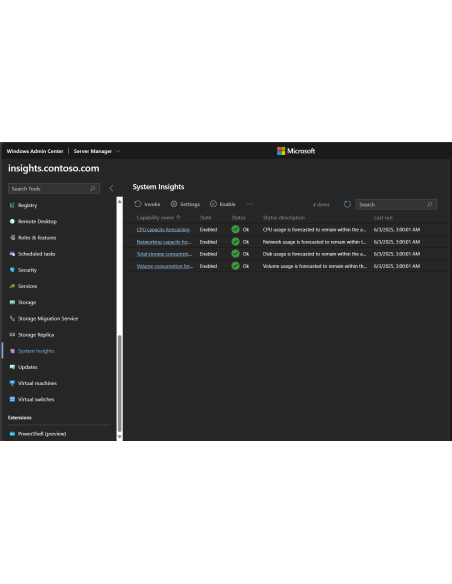Click the Enable button
This screenshot has width=452, height=584.
[x=223, y=204]
